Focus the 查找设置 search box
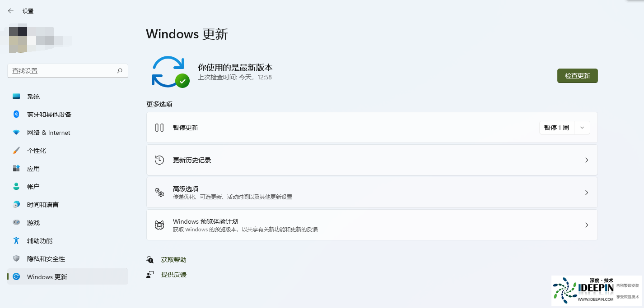 (x=68, y=71)
